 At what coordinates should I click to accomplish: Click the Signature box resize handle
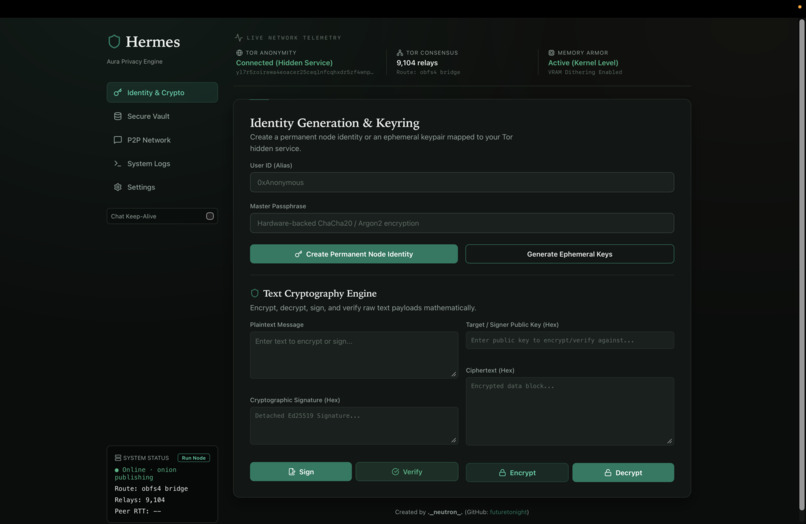(453, 440)
